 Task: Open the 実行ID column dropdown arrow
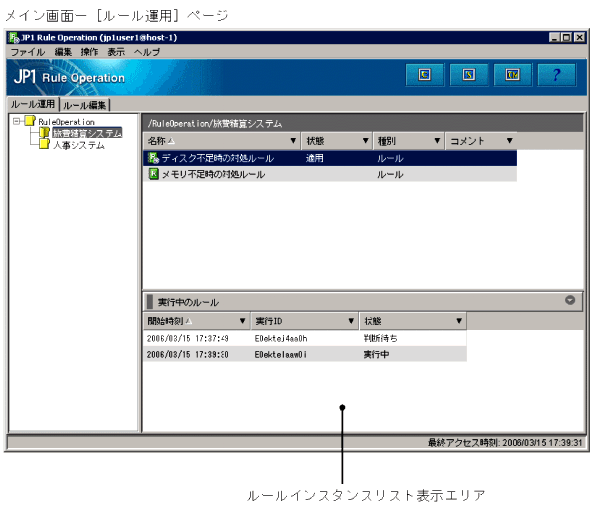pos(351,321)
